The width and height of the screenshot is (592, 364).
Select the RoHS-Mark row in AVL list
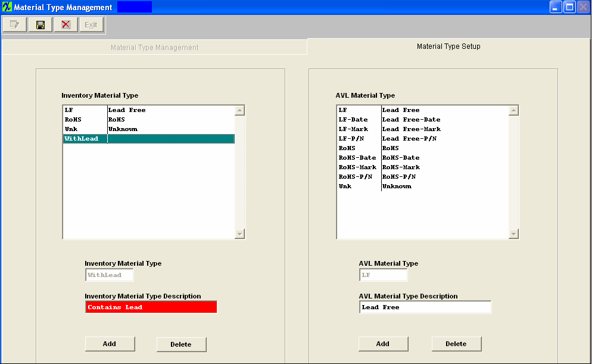[422, 167]
